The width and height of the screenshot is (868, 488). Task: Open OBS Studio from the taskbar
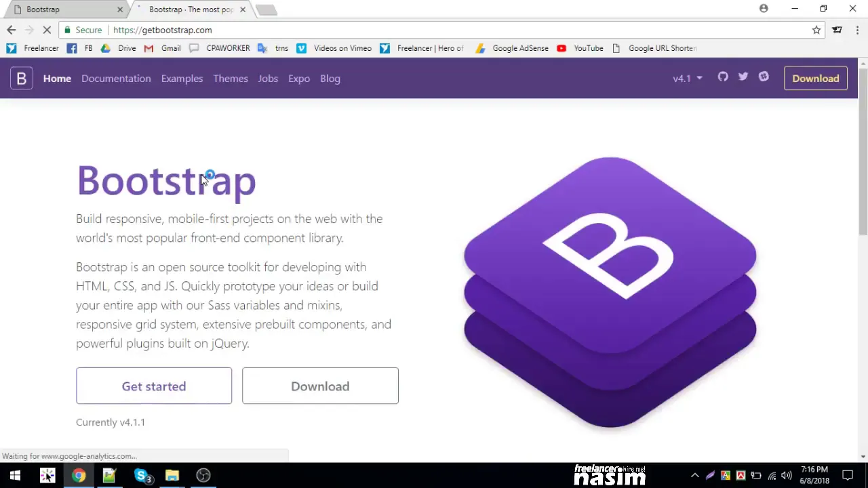[x=203, y=475]
